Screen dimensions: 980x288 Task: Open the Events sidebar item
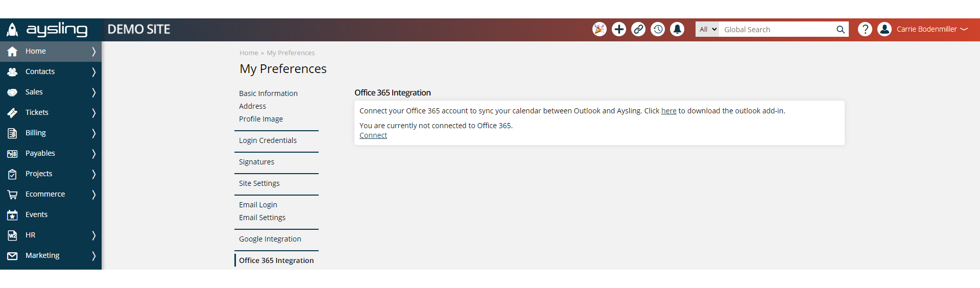(36, 214)
